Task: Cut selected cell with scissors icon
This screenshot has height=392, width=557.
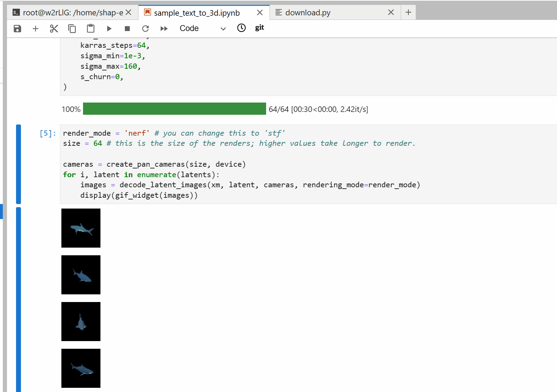Action: [x=54, y=29]
